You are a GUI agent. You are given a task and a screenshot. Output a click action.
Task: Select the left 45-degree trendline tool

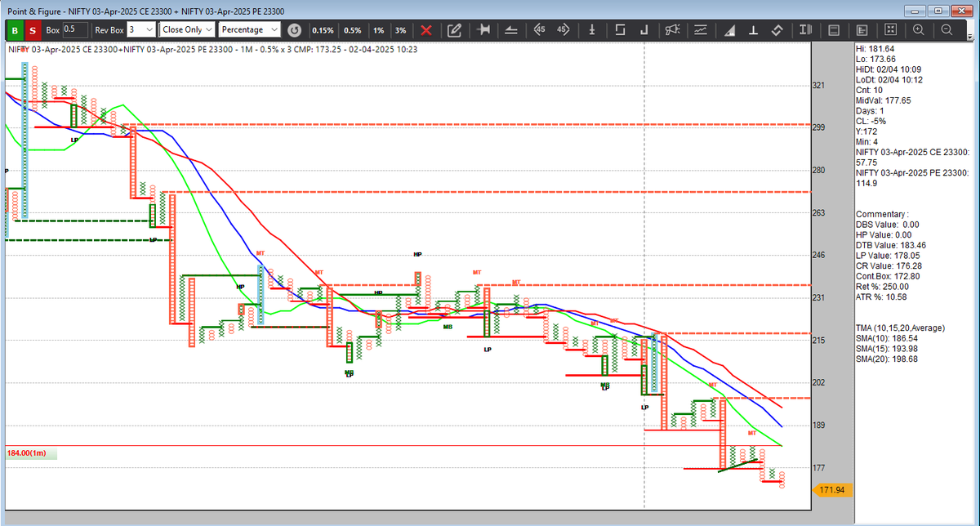click(x=539, y=30)
